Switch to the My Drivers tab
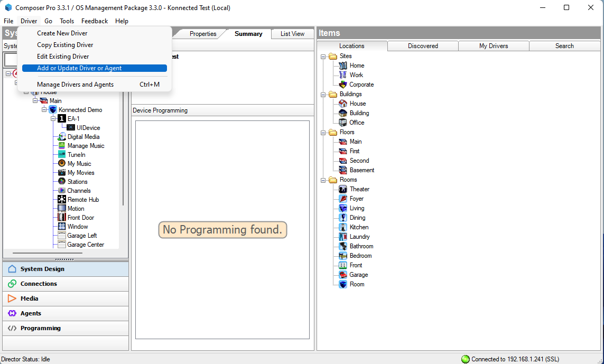 pos(494,46)
